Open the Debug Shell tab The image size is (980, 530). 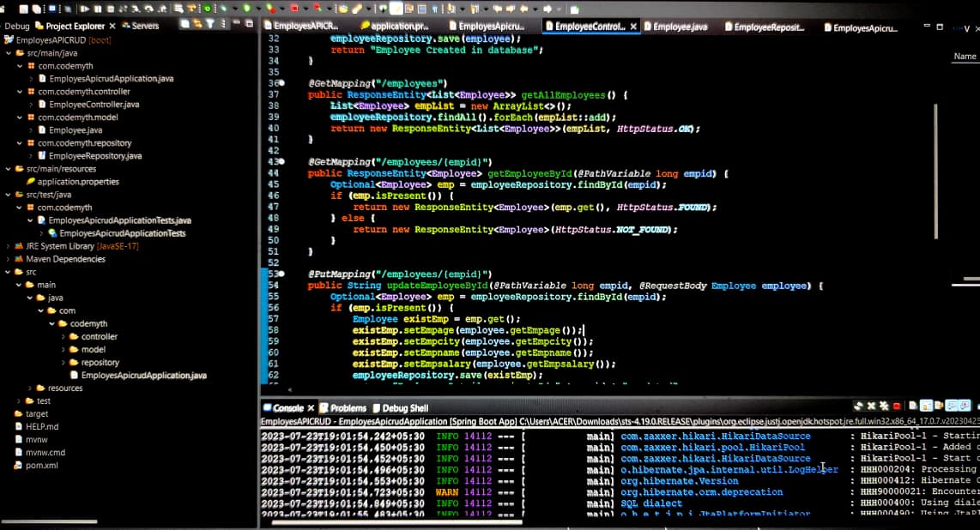(400, 407)
